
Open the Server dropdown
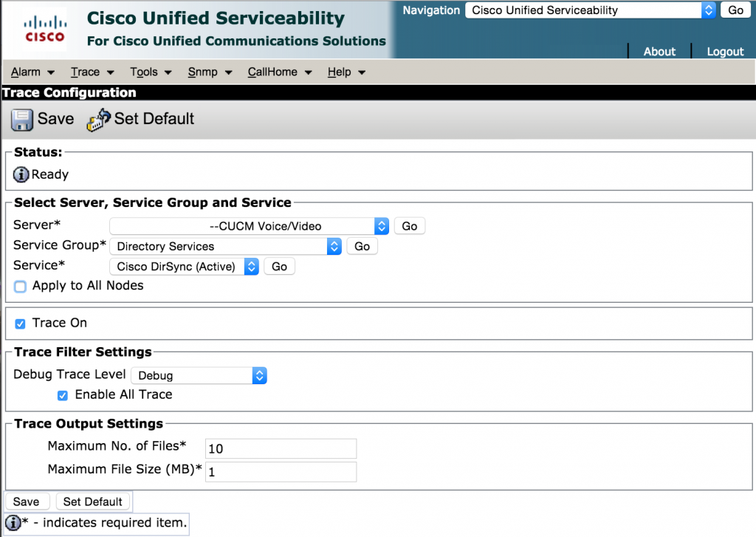click(250, 226)
